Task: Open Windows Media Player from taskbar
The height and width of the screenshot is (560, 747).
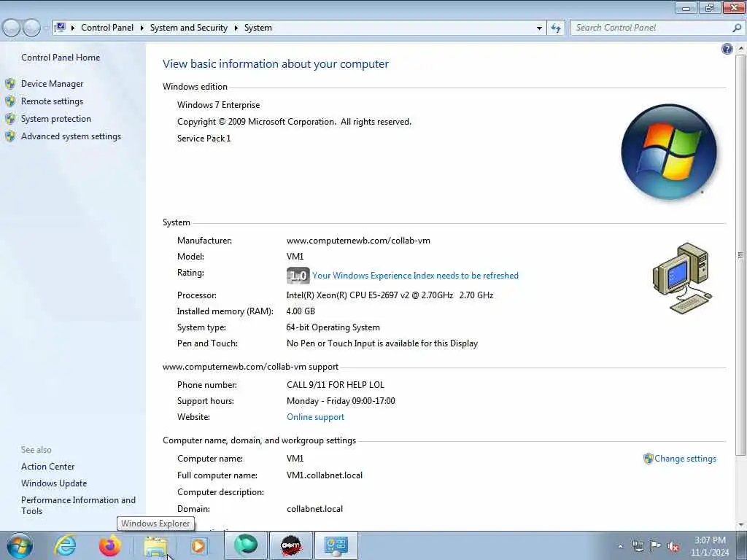Action: 199,545
